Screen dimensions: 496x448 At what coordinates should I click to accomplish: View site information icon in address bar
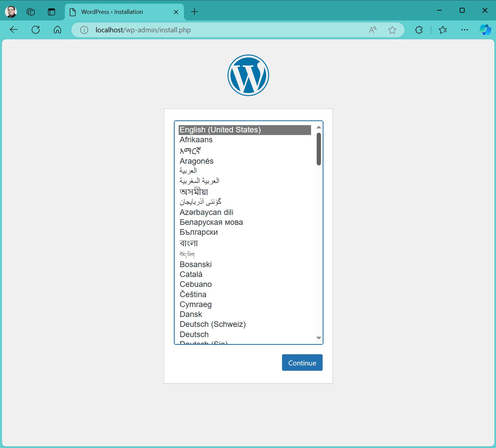pos(84,30)
